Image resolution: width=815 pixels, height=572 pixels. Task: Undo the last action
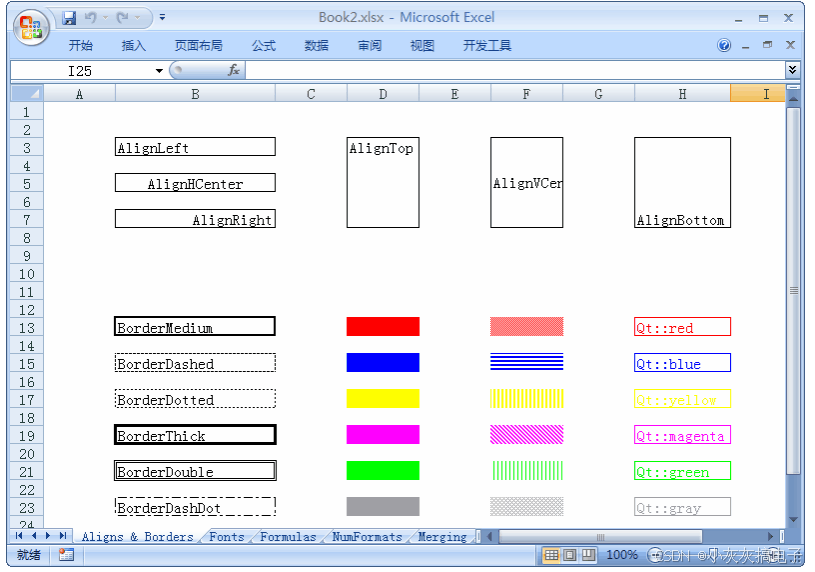(x=90, y=18)
